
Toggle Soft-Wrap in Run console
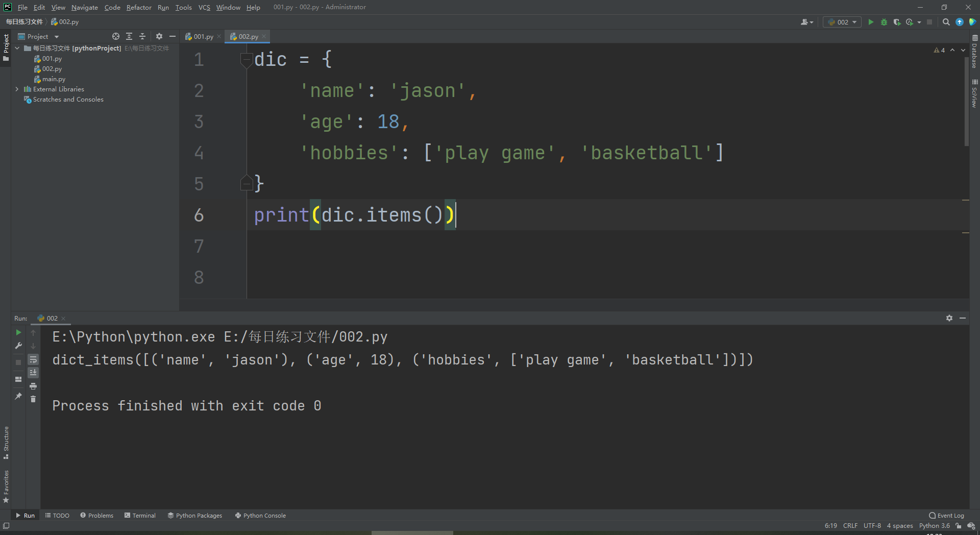[33, 359]
